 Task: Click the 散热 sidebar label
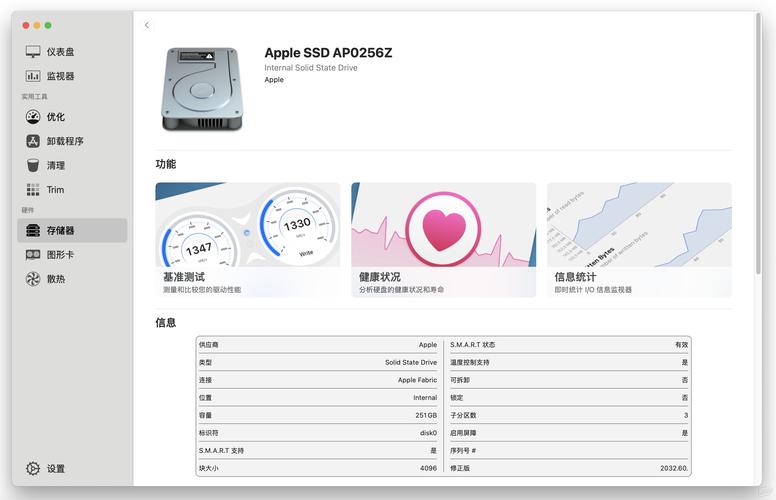(x=55, y=279)
